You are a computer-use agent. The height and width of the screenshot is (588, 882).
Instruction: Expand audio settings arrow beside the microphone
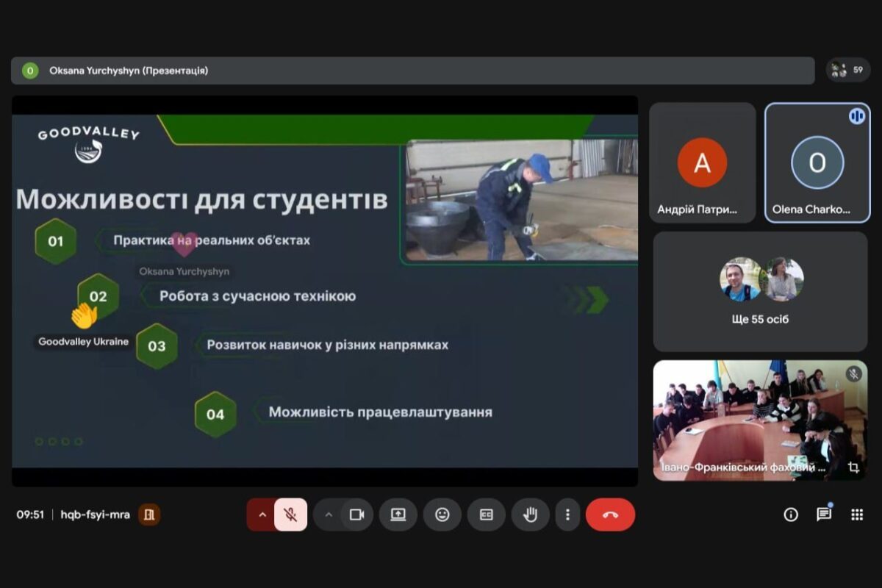coord(262,514)
